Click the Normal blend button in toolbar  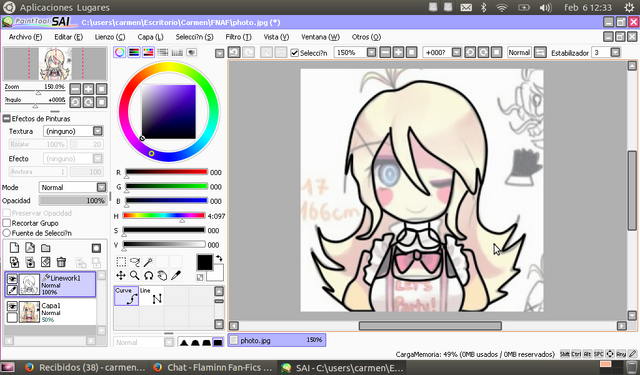pos(519,52)
